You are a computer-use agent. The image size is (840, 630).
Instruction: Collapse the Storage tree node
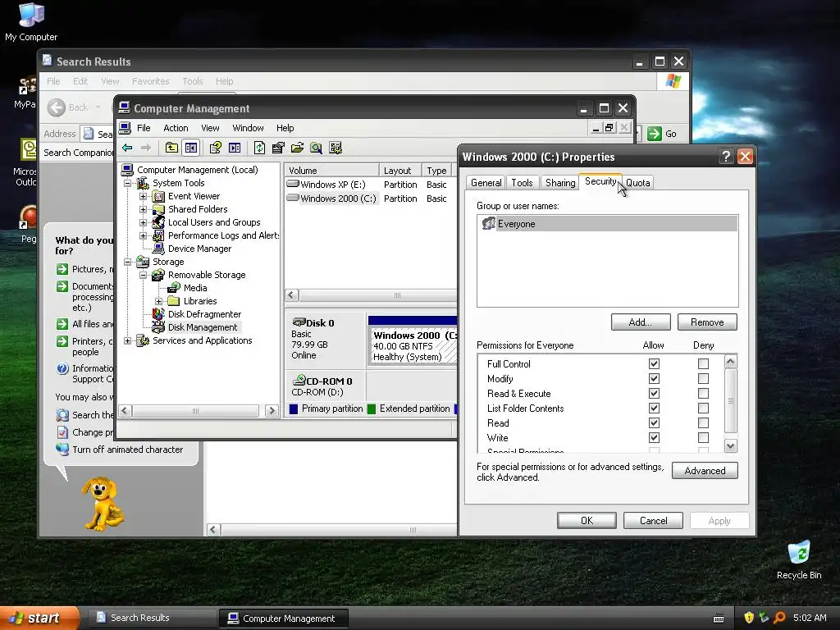click(127, 262)
